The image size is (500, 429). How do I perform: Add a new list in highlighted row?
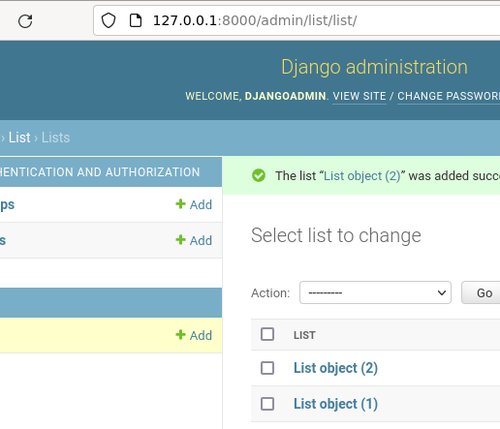coord(194,335)
